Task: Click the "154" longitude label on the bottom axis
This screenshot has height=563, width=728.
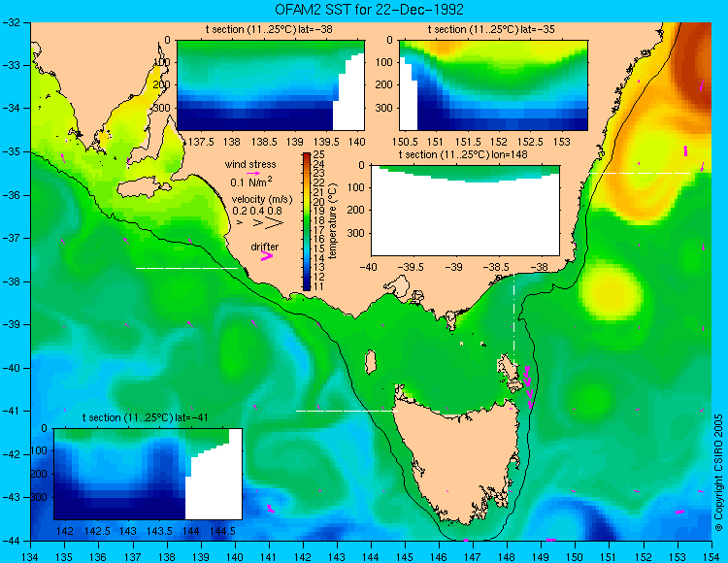Action: (711, 557)
